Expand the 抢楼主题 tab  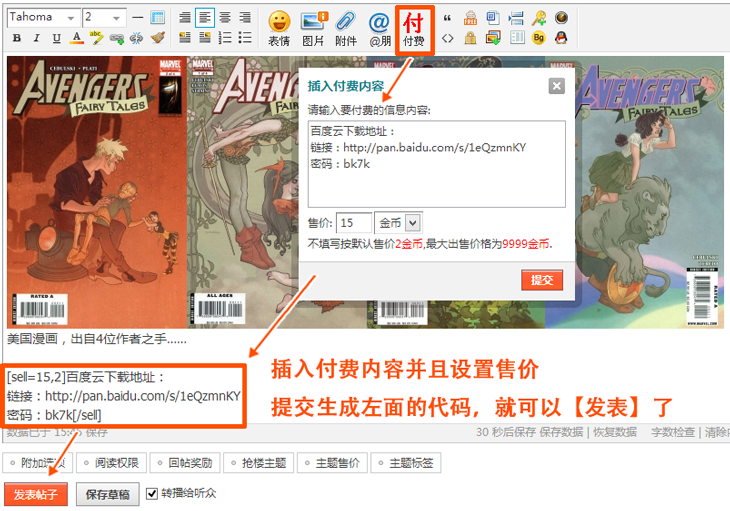258,463
